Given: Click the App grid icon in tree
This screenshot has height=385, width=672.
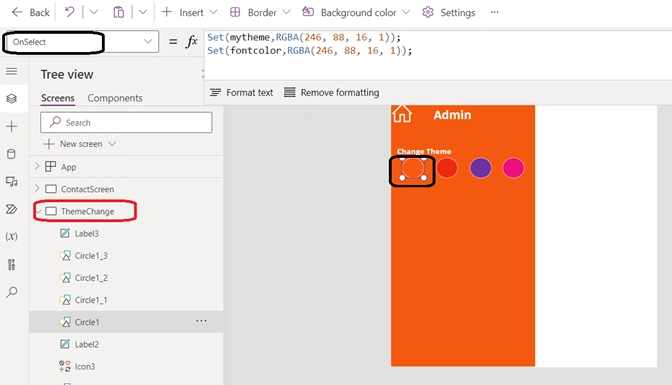Looking at the screenshot, I should [x=51, y=166].
